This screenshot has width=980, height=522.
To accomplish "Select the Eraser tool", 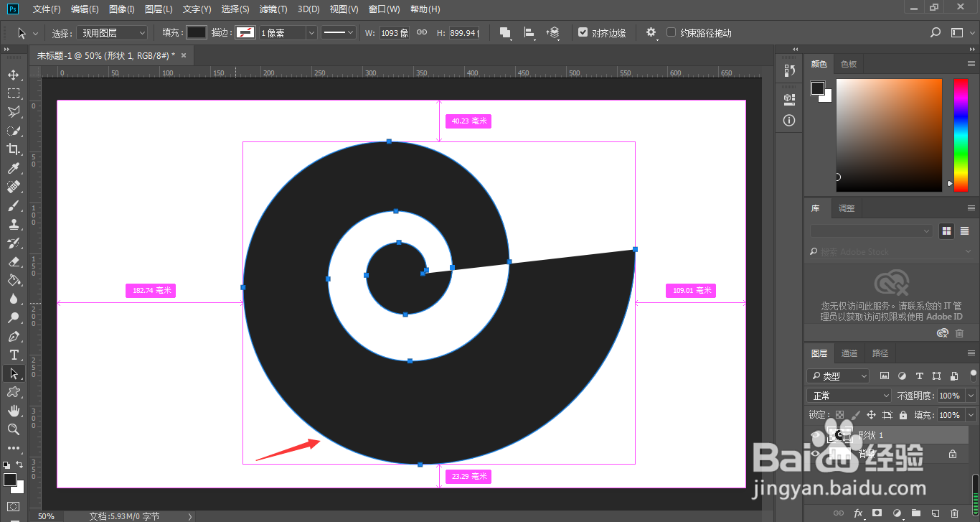I will [13, 261].
